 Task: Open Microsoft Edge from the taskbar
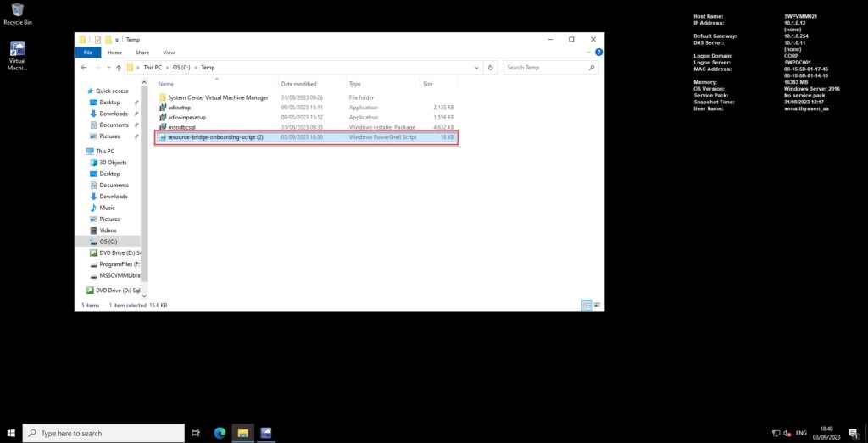pyautogui.click(x=220, y=433)
